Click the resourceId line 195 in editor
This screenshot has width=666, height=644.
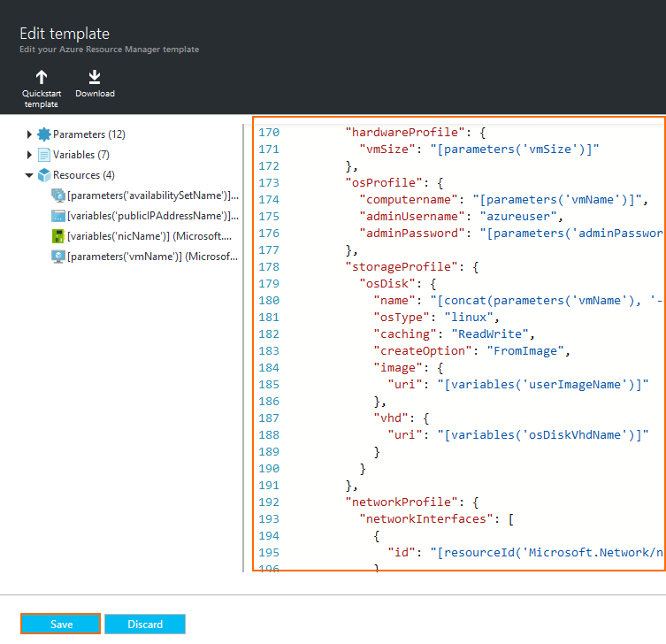pos(525,553)
